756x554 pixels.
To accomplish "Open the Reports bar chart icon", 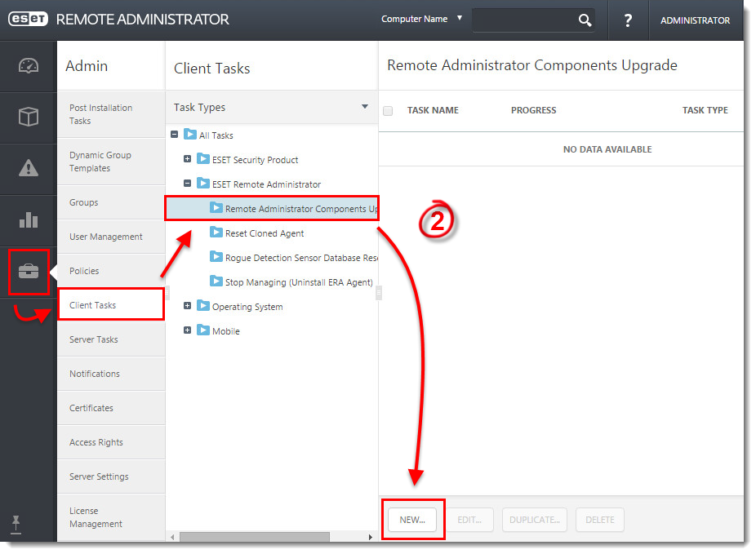I will point(29,219).
